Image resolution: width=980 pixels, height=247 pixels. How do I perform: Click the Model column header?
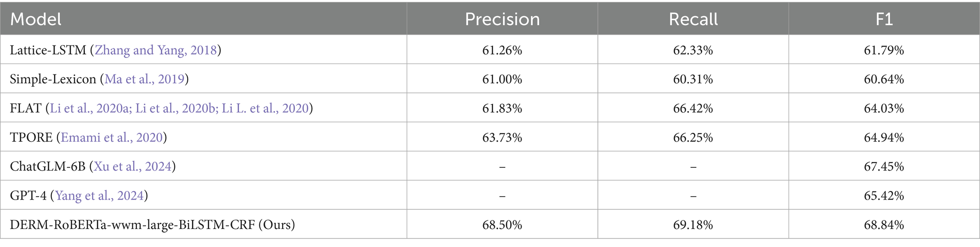click(36, 19)
